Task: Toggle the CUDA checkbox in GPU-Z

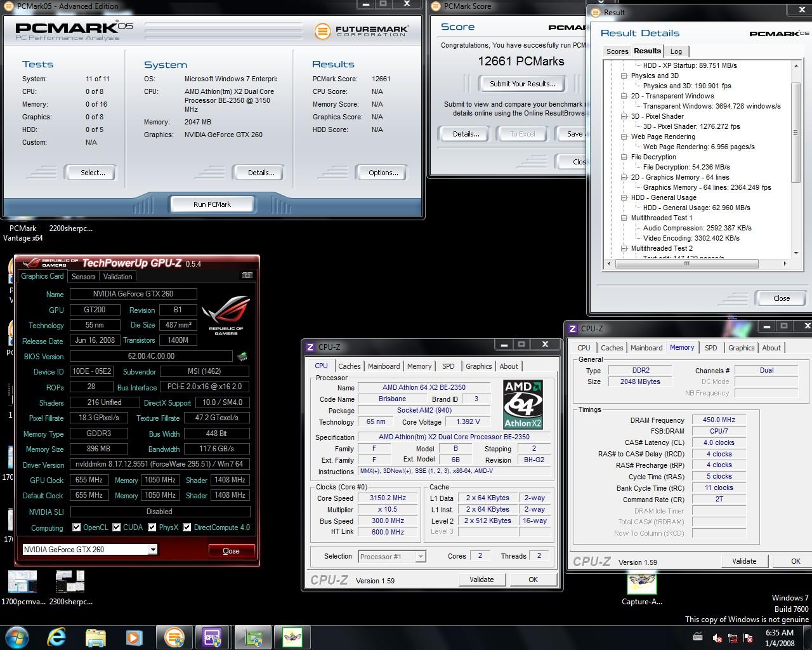Action: [116, 527]
